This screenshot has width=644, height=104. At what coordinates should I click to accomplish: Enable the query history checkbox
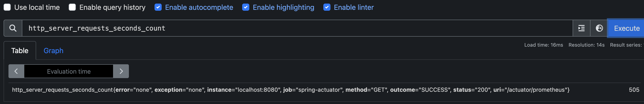pos(72,7)
